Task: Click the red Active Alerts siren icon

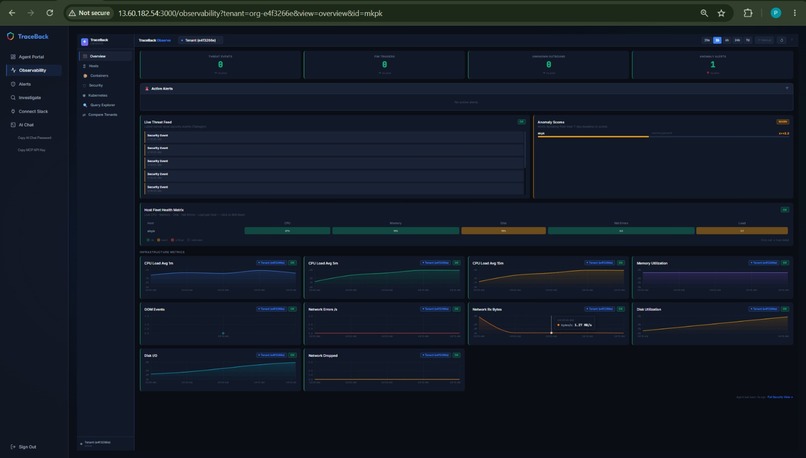Action: click(x=146, y=88)
